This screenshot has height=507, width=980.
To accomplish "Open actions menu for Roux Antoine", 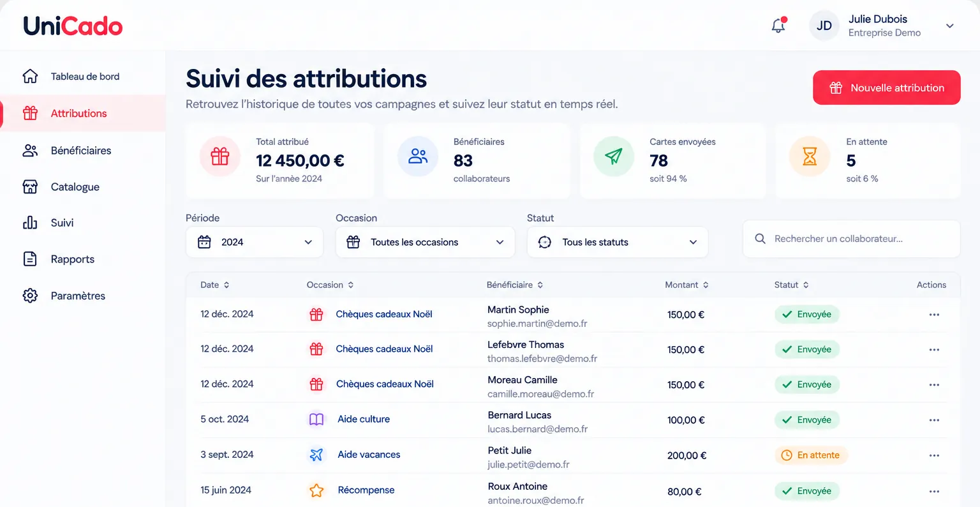I will (934, 492).
